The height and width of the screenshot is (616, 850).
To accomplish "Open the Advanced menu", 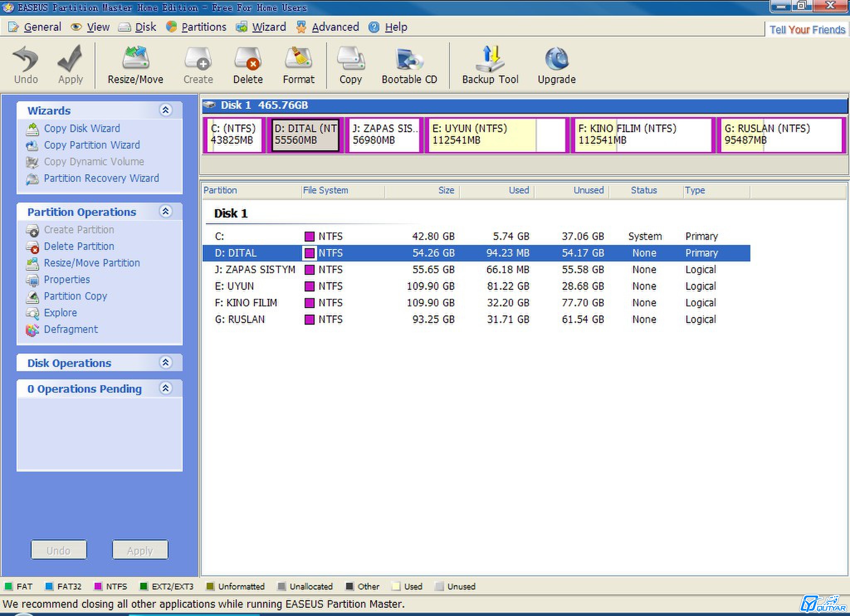I will [327, 27].
